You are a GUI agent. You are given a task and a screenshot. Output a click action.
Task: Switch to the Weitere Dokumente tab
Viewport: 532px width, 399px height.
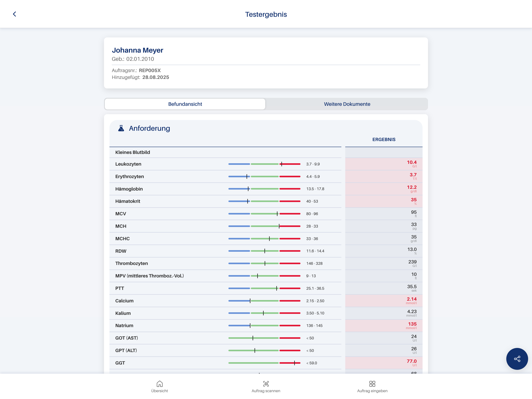click(x=347, y=104)
